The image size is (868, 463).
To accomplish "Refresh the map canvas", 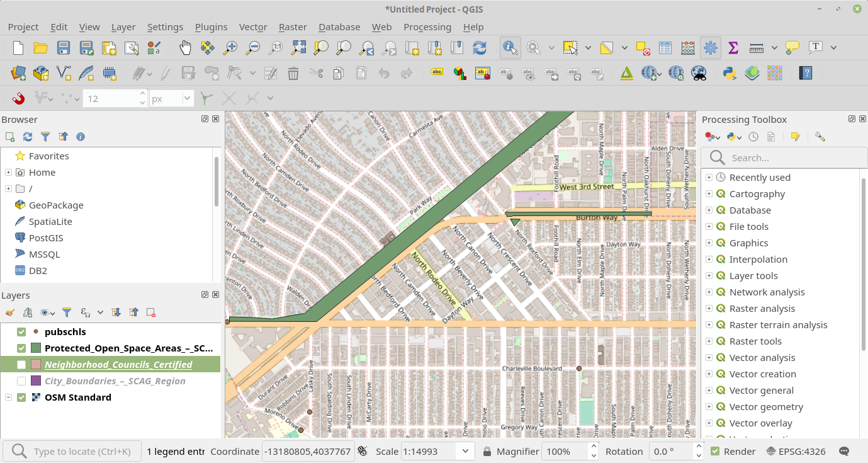I will tap(480, 47).
